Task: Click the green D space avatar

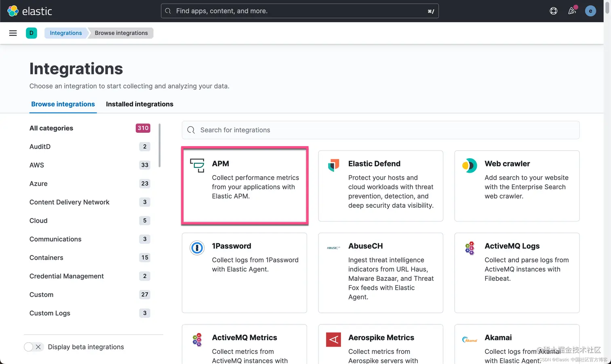Action: (x=32, y=33)
